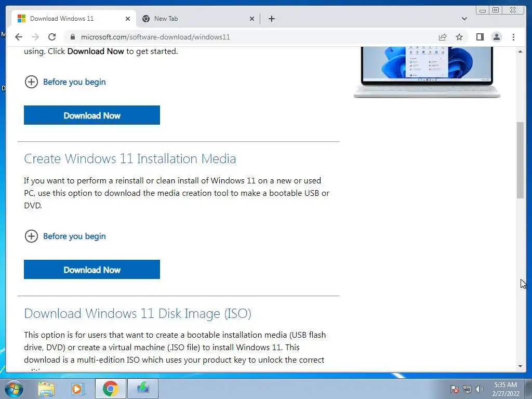
Task: View site information via the lock icon
Action: click(x=72, y=37)
